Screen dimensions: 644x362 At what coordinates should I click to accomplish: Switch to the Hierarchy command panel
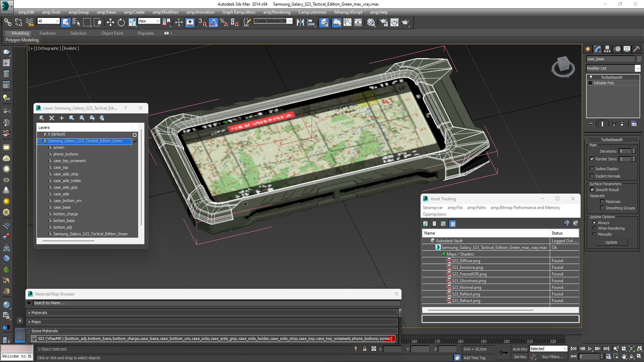(x=607, y=49)
